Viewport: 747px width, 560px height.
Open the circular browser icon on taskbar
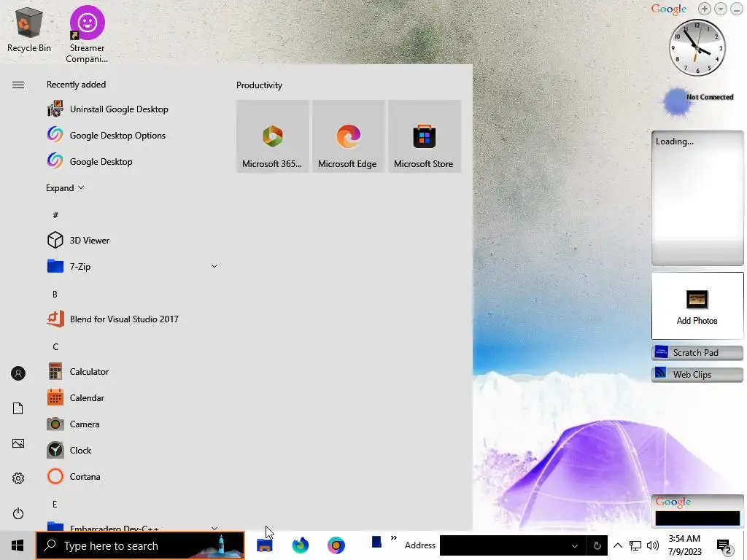[336, 545]
